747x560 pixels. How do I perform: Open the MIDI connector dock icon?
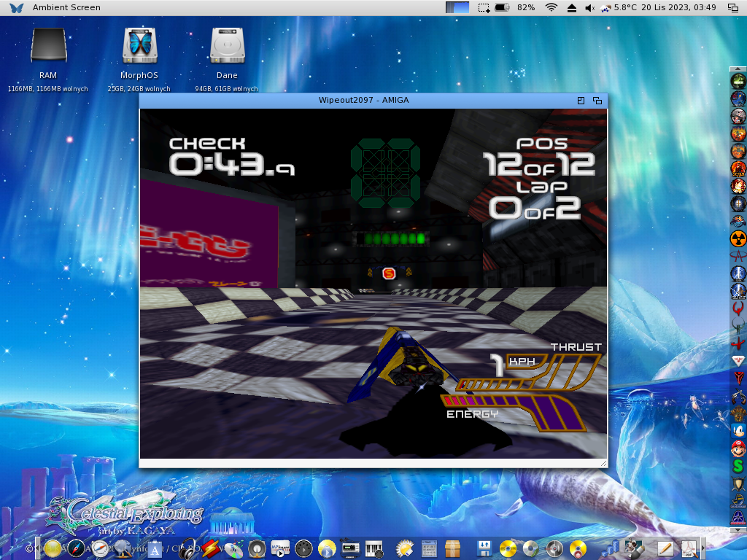click(x=303, y=548)
